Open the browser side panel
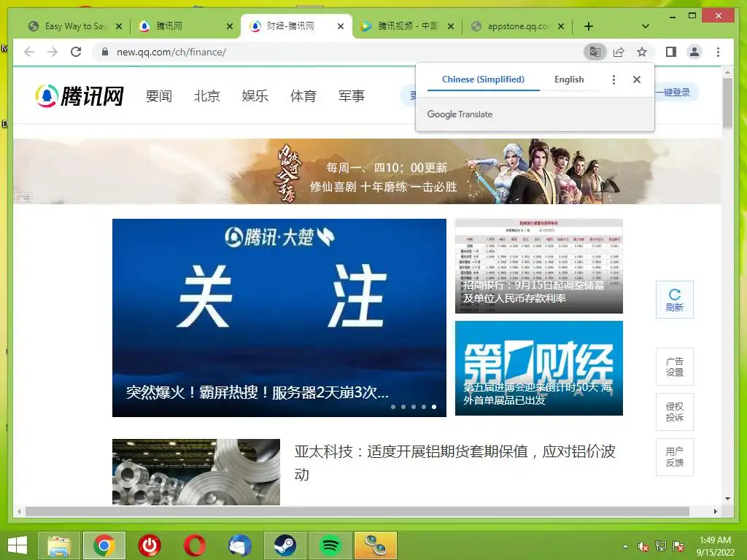 point(671,52)
